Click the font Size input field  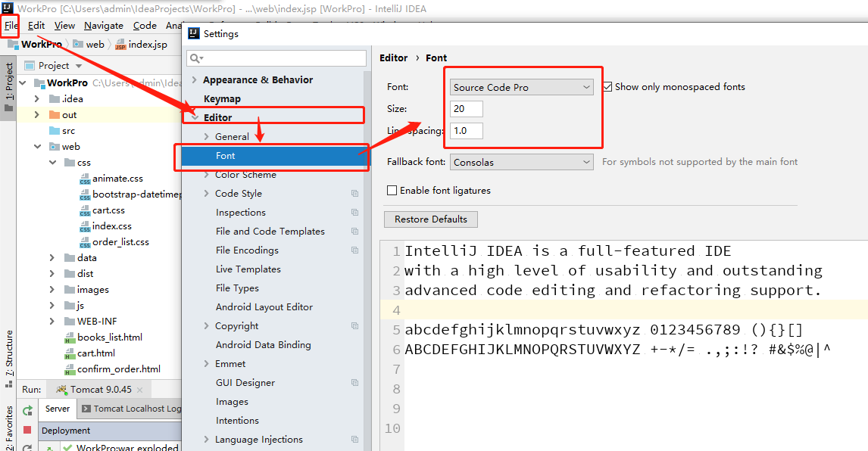click(x=466, y=109)
